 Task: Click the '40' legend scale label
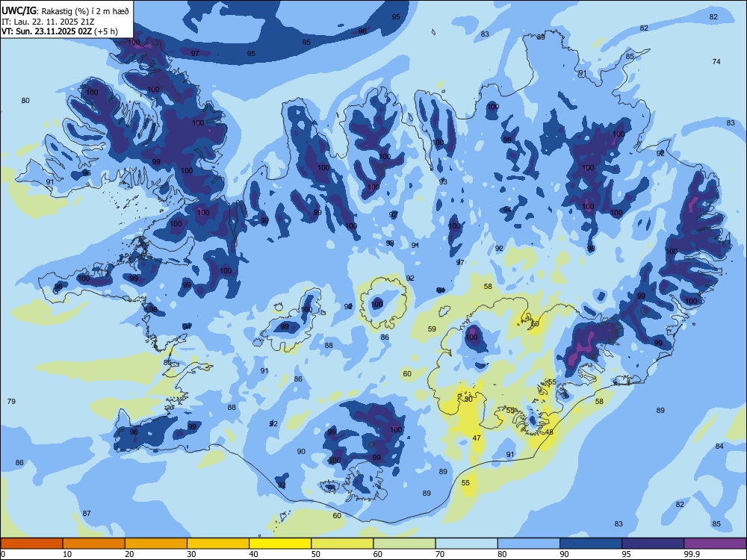click(x=253, y=554)
